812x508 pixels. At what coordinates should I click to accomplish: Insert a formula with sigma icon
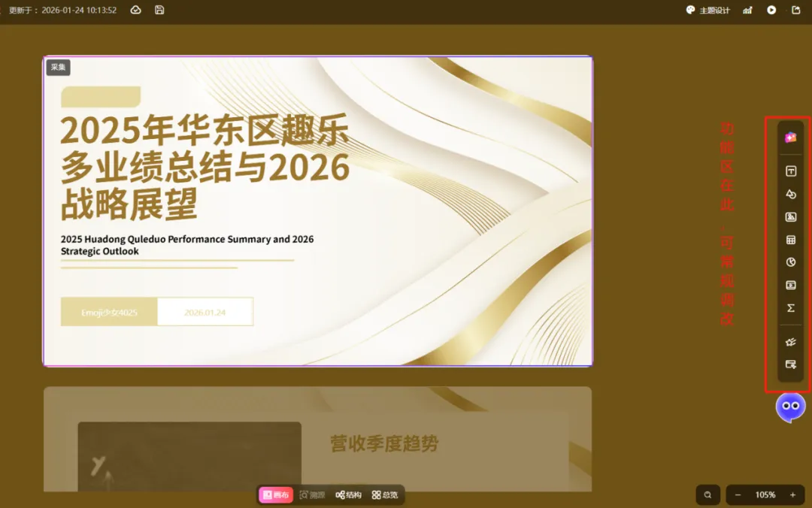tap(791, 307)
